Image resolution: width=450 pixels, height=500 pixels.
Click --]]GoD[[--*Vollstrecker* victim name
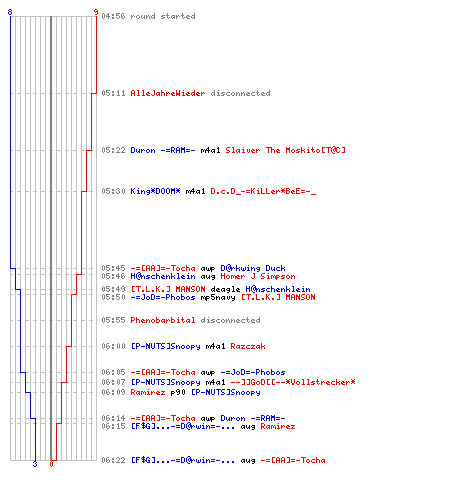click(293, 382)
